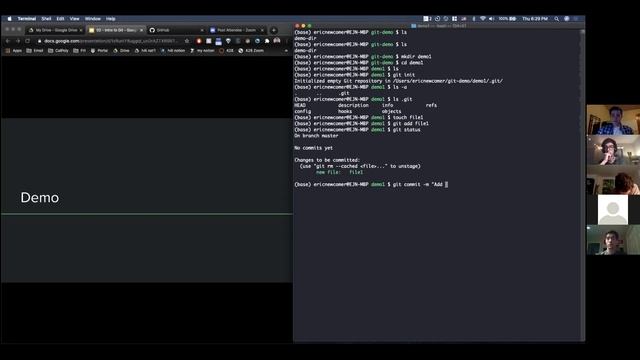Click the Siri icon in menu bar

[x=567, y=19]
